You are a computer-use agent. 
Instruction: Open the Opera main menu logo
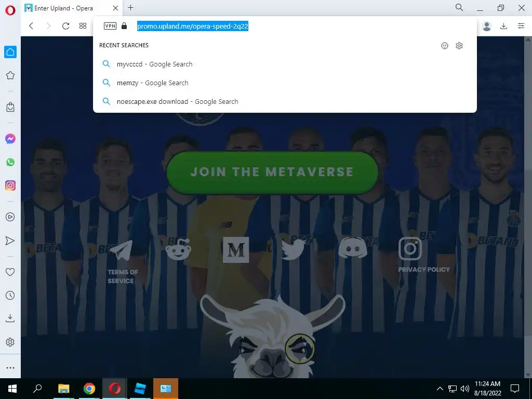tap(10, 10)
